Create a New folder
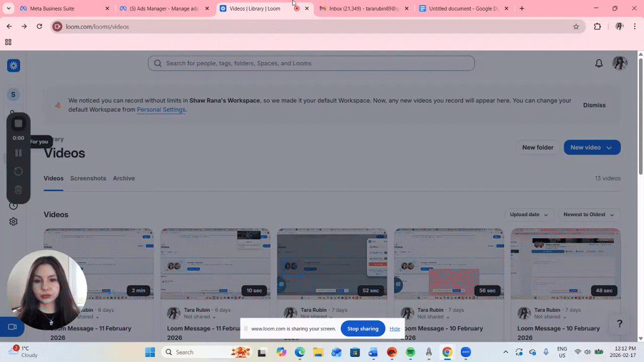The width and height of the screenshot is (644, 362). click(538, 147)
